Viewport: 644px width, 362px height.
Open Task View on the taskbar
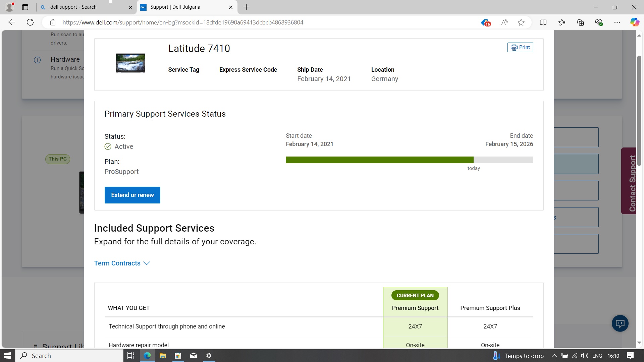[x=131, y=356]
